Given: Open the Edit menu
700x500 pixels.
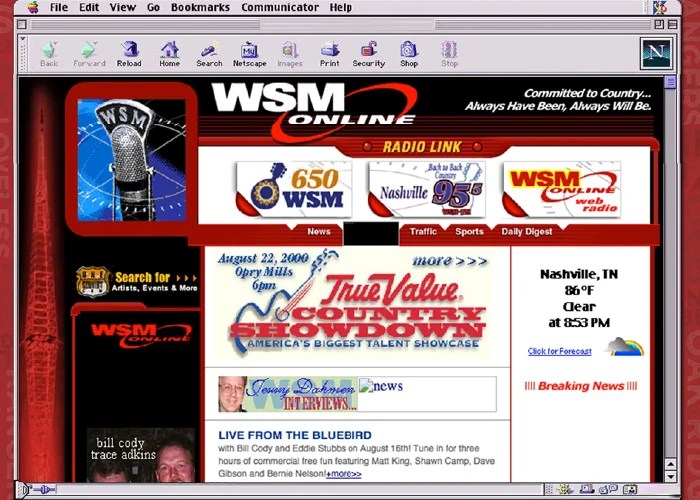Looking at the screenshot, I should (89, 7).
